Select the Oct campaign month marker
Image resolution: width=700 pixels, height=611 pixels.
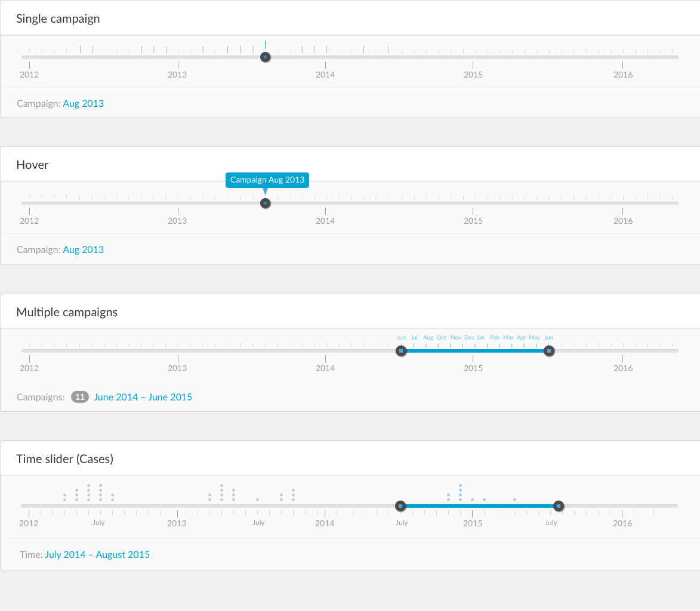442,338
